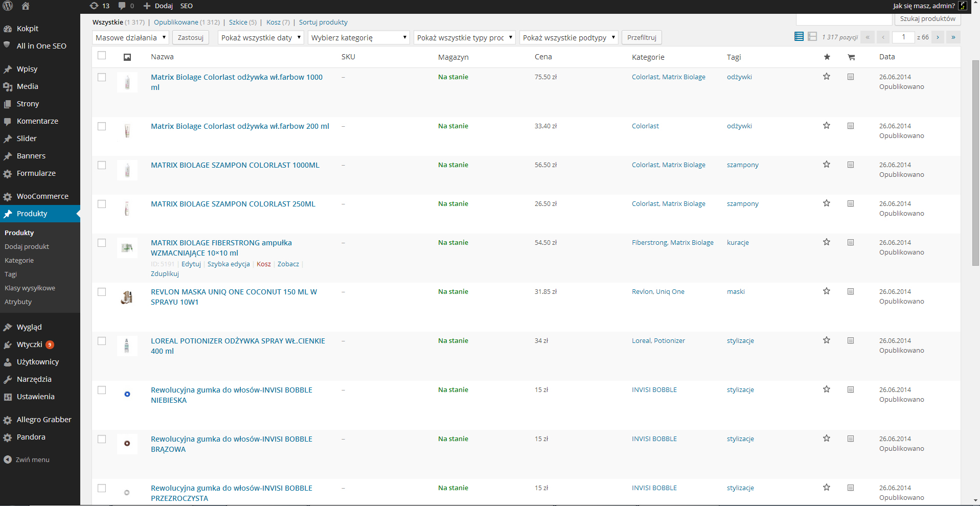This screenshot has height=506, width=980.
Task: Open Kategorie submenu under Produkty
Action: 19,260
